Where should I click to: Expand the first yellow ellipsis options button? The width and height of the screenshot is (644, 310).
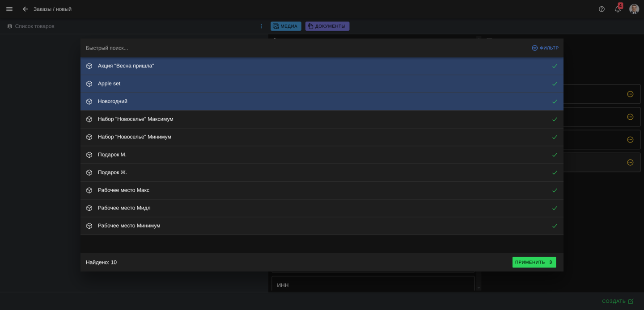pyautogui.click(x=630, y=94)
